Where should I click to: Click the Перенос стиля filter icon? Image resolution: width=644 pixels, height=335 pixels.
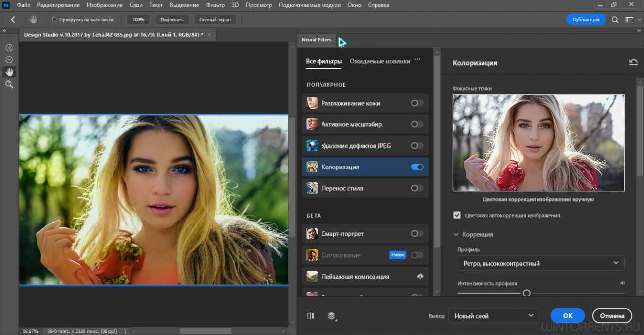312,188
